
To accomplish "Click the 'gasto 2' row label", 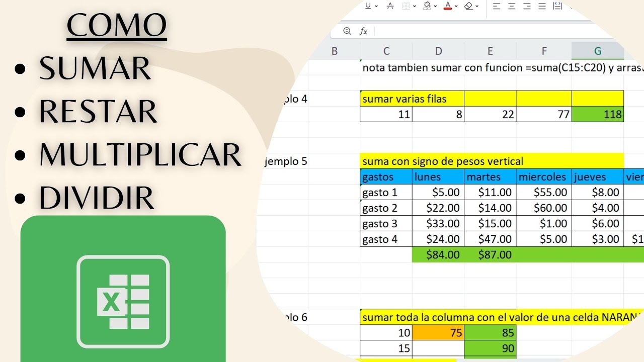I will (x=386, y=208).
